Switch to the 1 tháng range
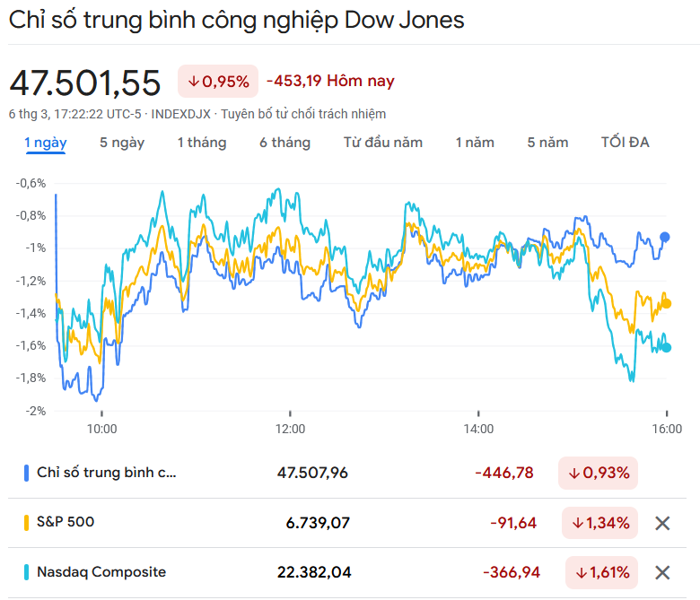Viewport: 700px width, 600px height. (201, 143)
